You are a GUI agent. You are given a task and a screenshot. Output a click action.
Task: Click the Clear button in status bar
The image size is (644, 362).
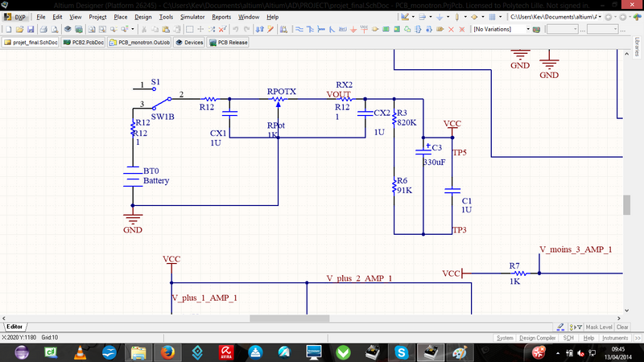[622, 327]
